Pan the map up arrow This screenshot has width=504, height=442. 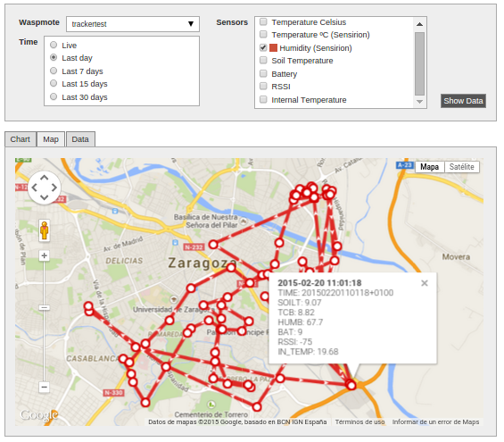click(45, 178)
